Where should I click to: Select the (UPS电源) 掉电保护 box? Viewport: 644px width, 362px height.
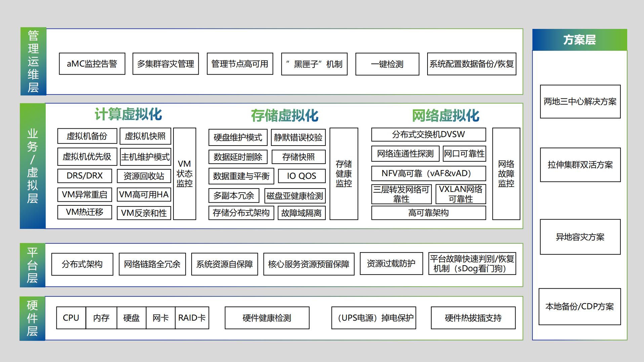pos(374,318)
